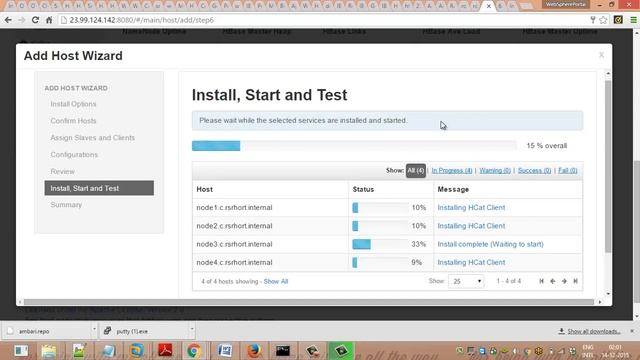Close the active browser tab
Screen dimensions: 640x360
[489, 6]
